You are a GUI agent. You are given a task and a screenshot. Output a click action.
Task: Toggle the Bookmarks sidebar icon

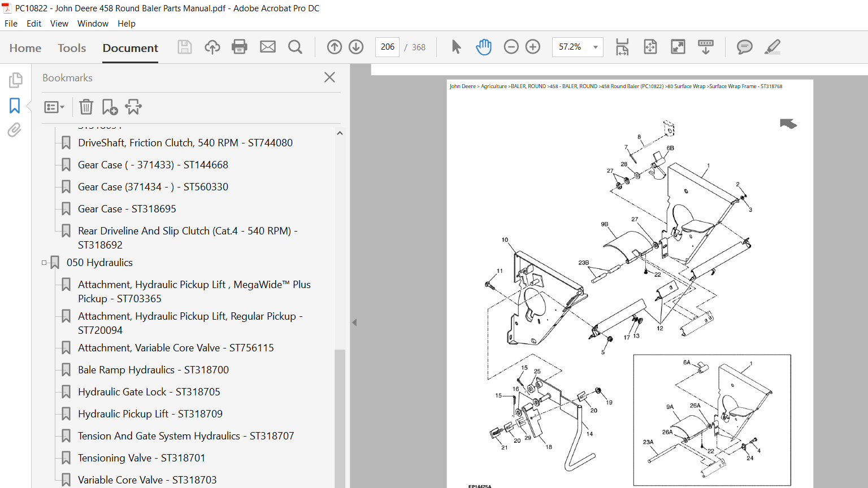point(15,106)
